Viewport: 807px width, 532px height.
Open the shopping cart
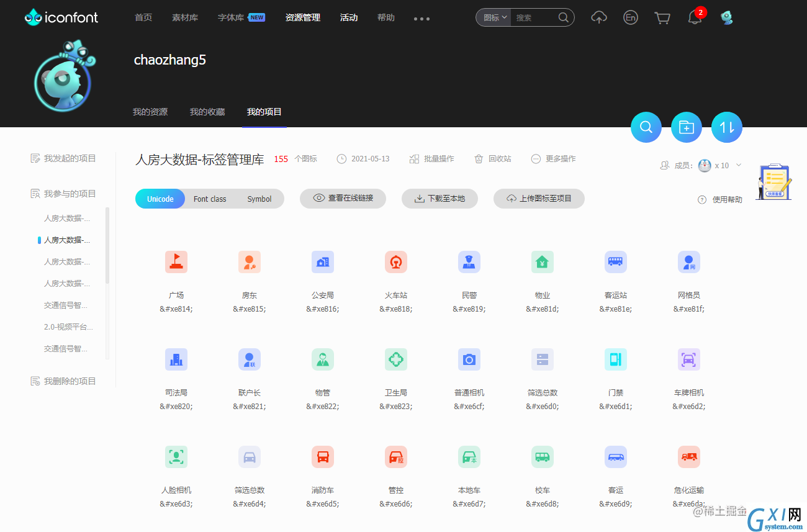pos(662,18)
